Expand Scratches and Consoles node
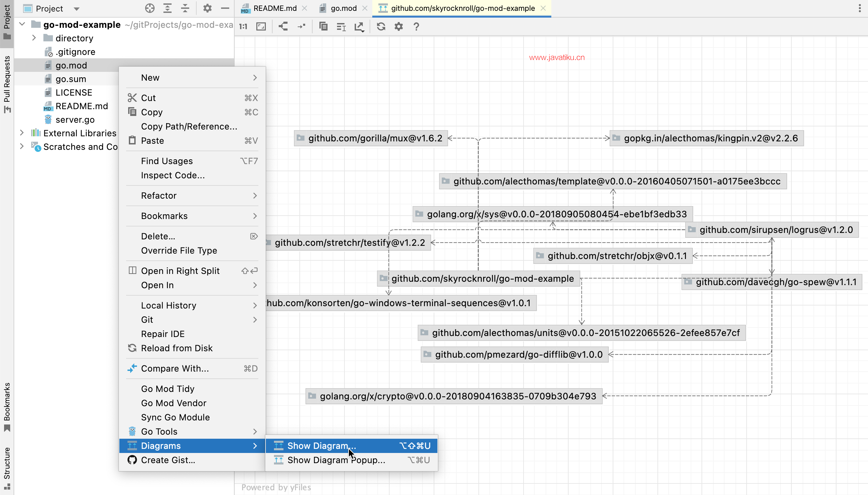 coord(22,146)
